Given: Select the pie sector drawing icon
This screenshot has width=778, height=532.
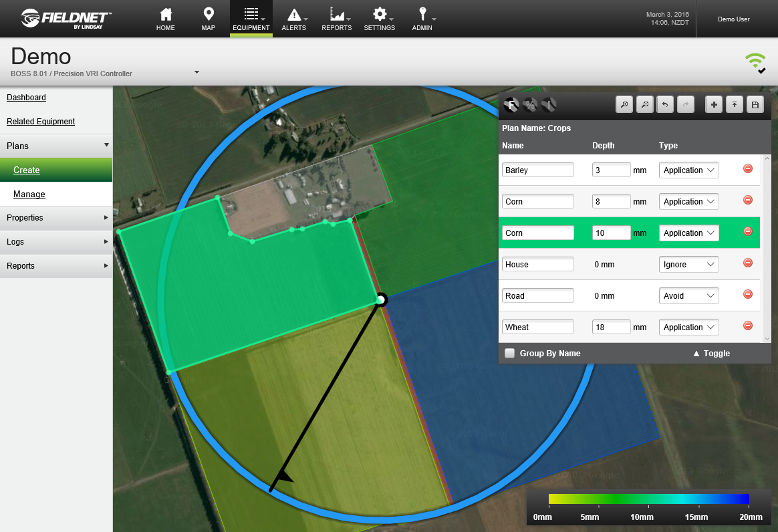Looking at the screenshot, I should 549,104.
